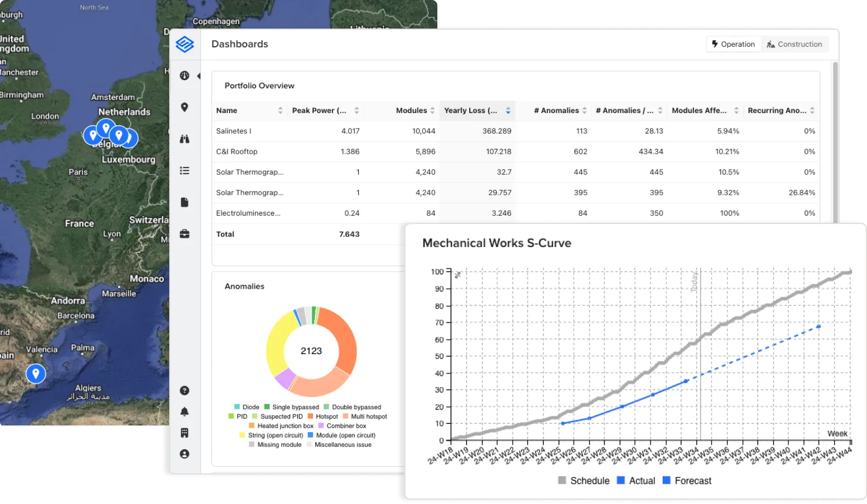Click the Today marker line on S-Curve

pos(701,355)
